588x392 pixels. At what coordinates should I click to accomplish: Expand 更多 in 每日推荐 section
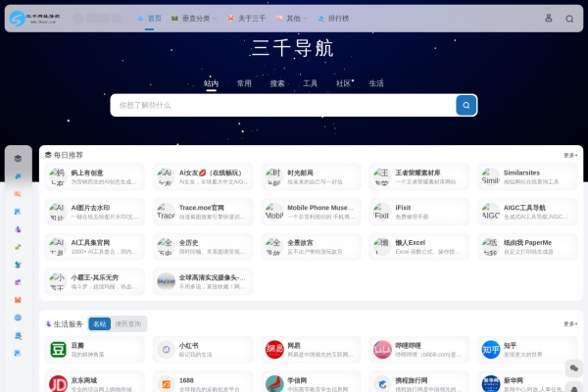pyautogui.click(x=570, y=155)
